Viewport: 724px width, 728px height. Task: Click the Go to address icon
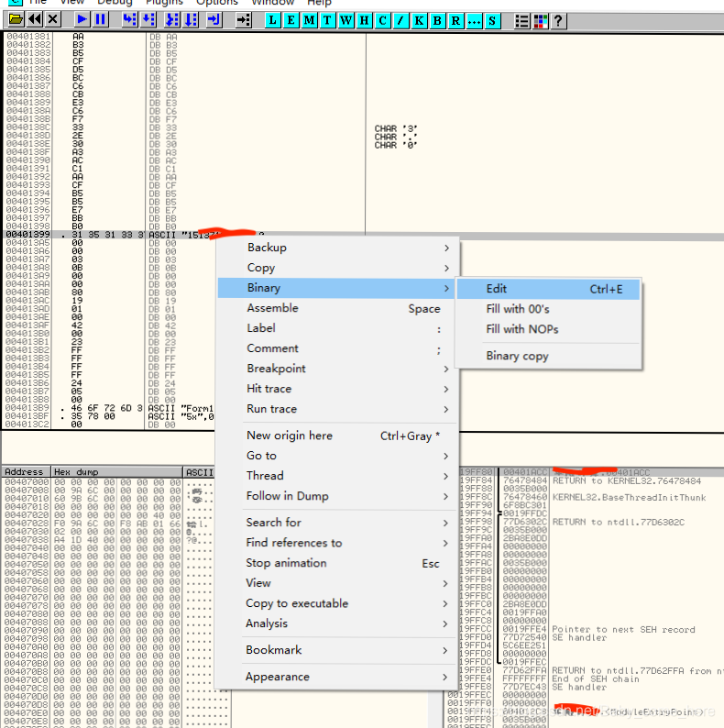pos(243,19)
